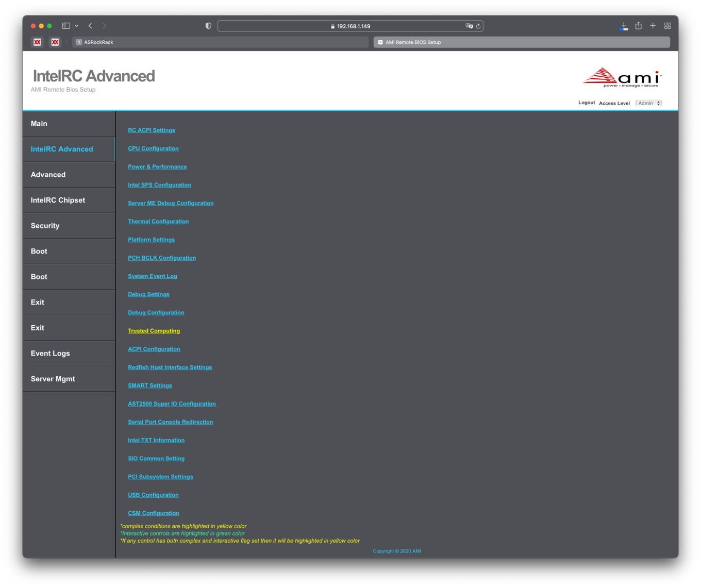The width and height of the screenshot is (701, 588).
Task: Open the Server Mgmt sidebar menu
Action: 69,379
